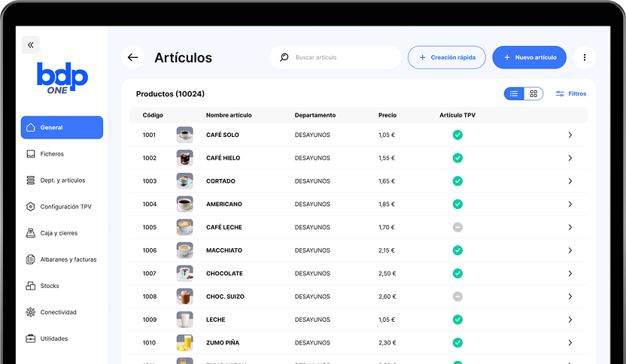Collapse the sidebar with double-chevron icon
This screenshot has height=364, width=626.
pos(31,45)
